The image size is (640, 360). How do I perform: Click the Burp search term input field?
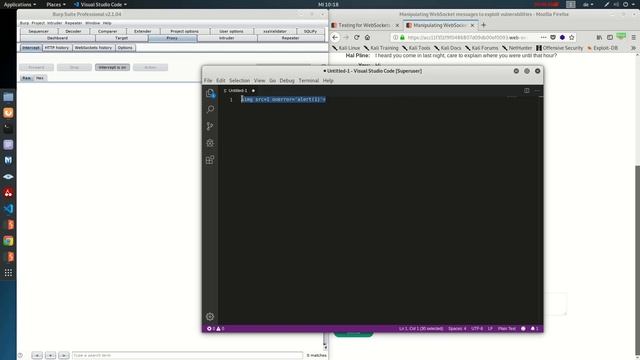[x=187, y=355]
